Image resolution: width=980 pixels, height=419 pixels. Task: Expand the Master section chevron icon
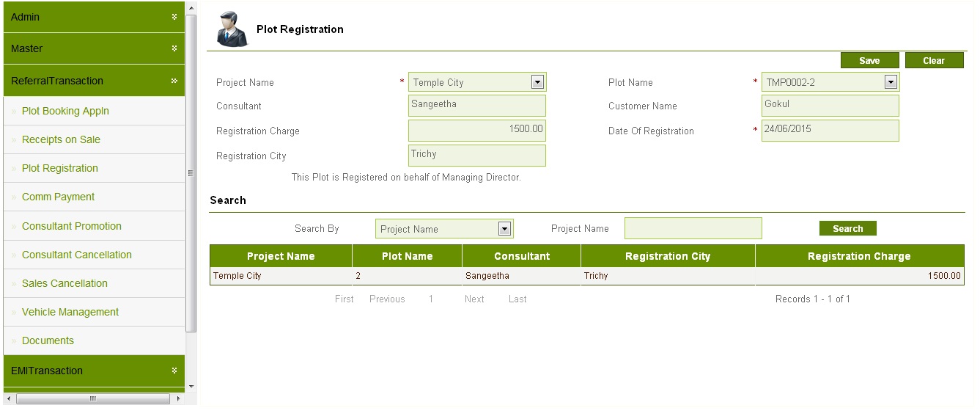click(174, 48)
